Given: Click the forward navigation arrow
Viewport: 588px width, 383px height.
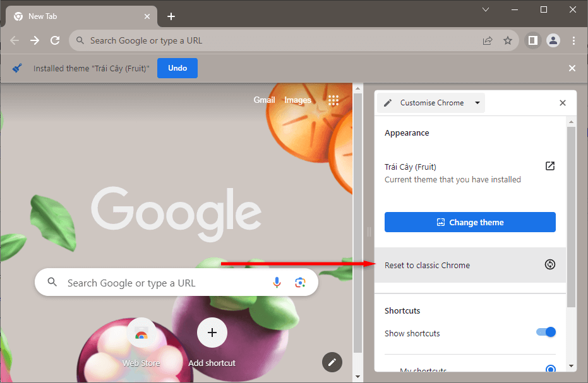Looking at the screenshot, I should tap(35, 40).
